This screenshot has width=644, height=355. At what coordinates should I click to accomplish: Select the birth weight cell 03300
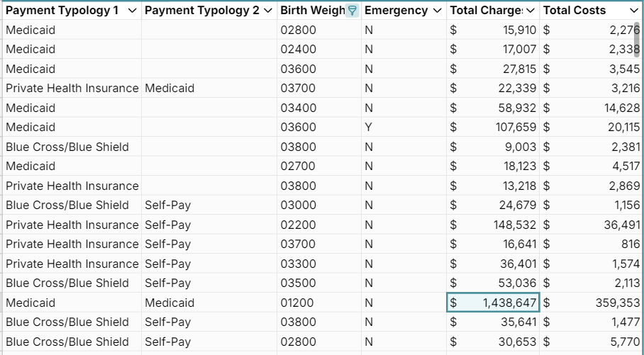299,264
